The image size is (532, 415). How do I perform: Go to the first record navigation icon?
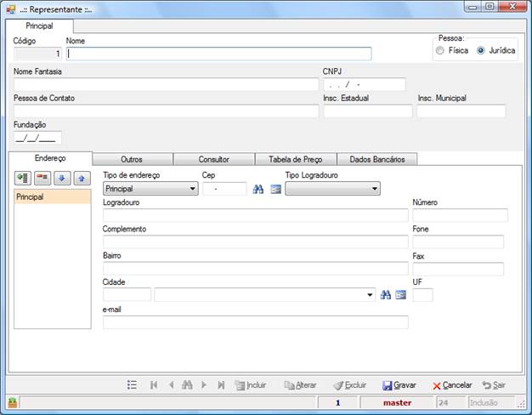(x=154, y=384)
